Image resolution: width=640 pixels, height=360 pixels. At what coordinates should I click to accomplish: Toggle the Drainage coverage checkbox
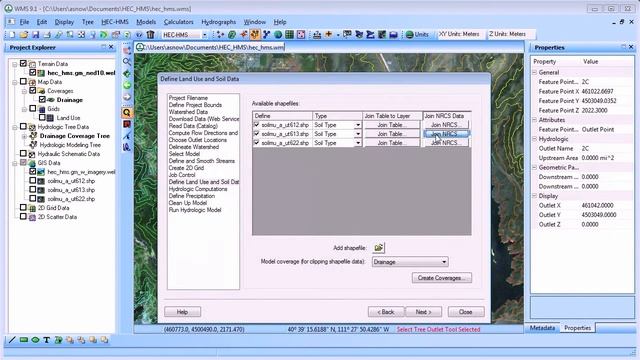click(42, 100)
